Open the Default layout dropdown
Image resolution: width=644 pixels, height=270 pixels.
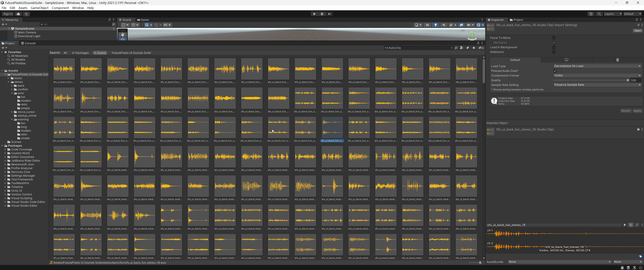(633, 14)
